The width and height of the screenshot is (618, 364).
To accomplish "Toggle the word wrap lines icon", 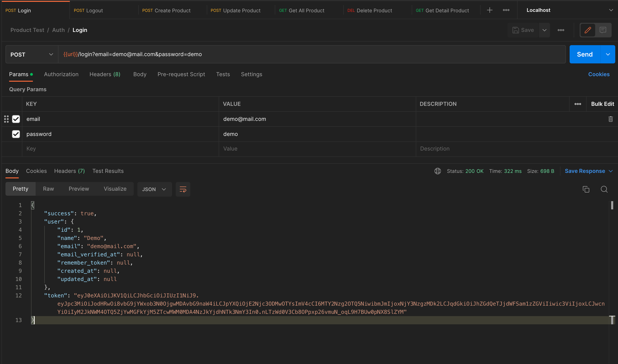I will (183, 189).
